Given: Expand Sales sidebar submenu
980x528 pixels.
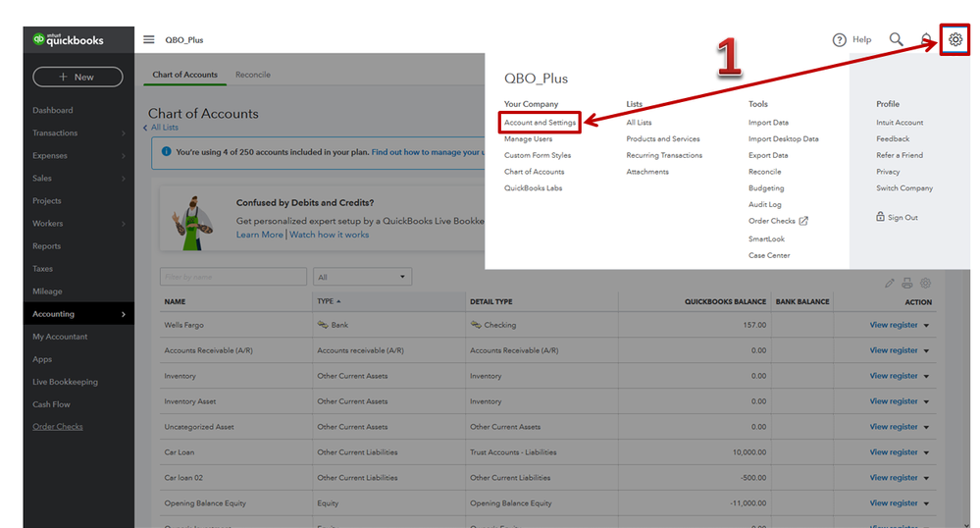Looking at the screenshot, I should [124, 179].
